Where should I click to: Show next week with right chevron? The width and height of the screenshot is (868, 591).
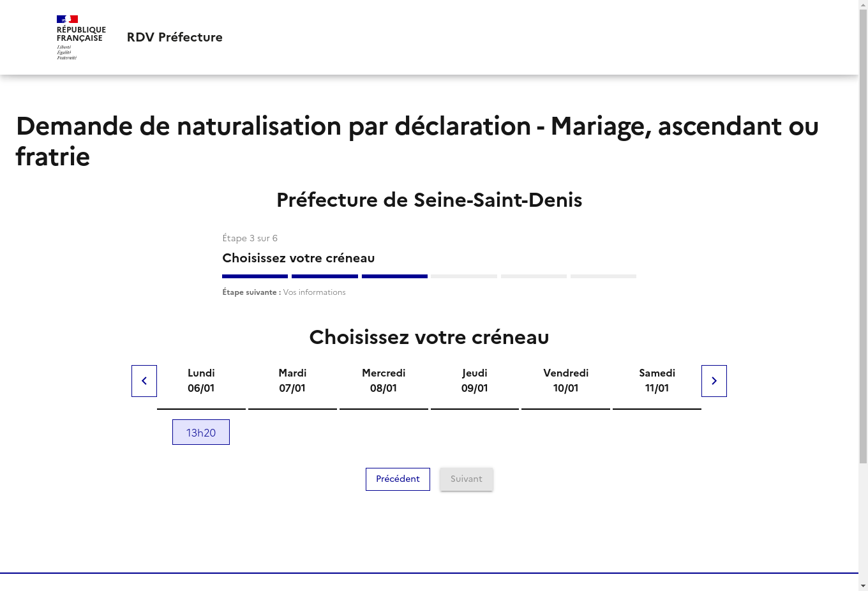click(714, 381)
